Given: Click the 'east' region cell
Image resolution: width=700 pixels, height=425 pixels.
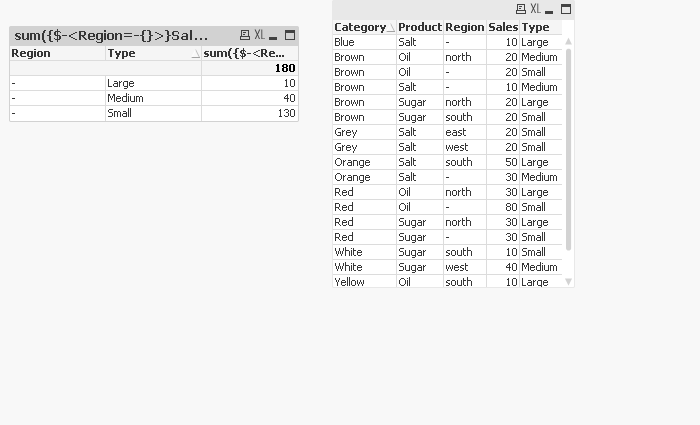Looking at the screenshot, I should tap(456, 132).
